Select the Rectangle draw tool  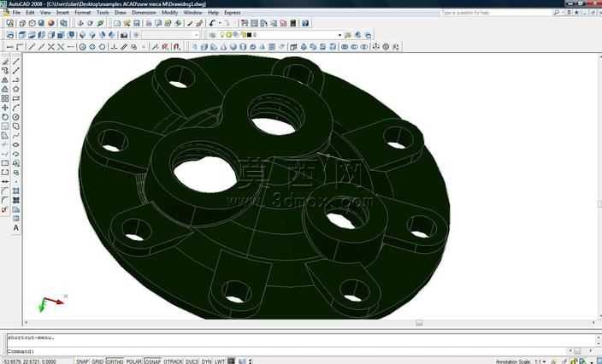coord(15,98)
